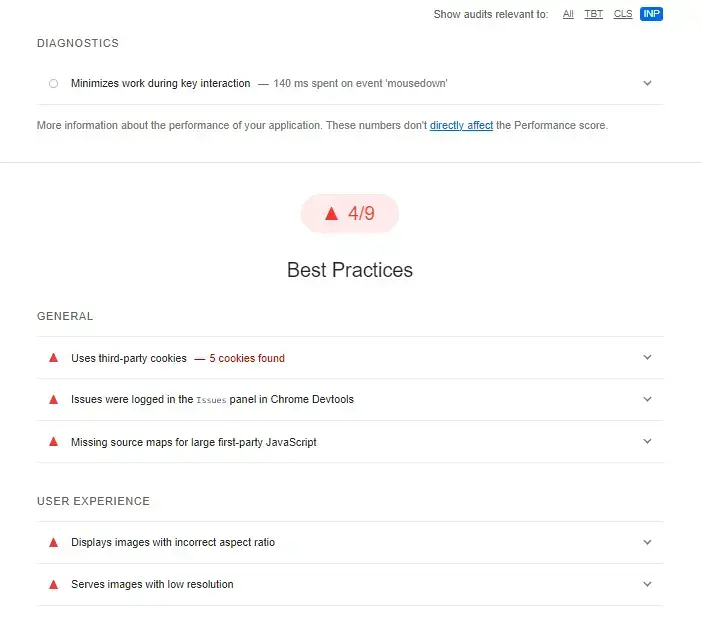Viewport: 701px width, 617px height.
Task: Click red triangle beside low resolution images
Action: click(x=54, y=584)
